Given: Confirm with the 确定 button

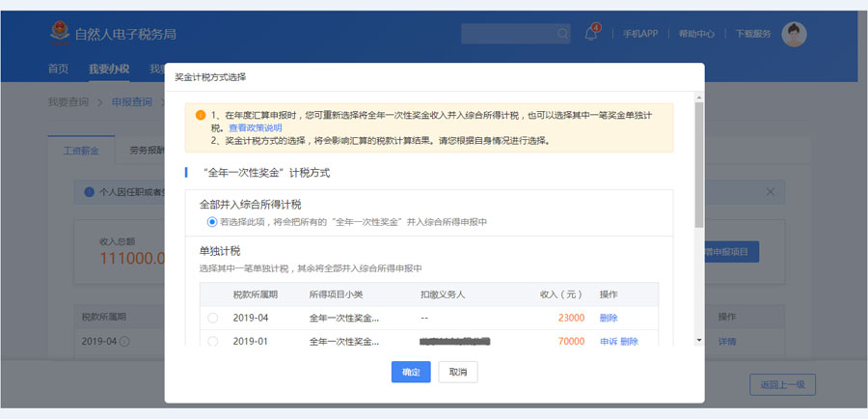Looking at the screenshot, I should (411, 372).
